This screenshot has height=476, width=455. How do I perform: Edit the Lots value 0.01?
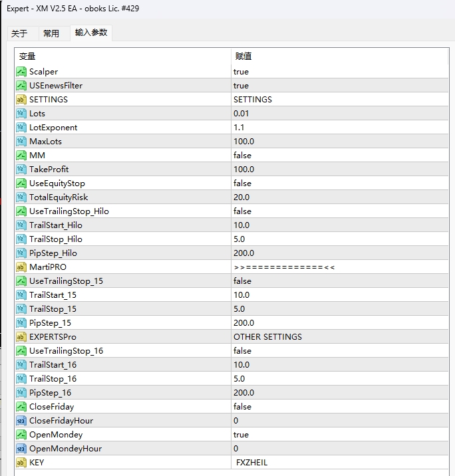tap(339, 114)
